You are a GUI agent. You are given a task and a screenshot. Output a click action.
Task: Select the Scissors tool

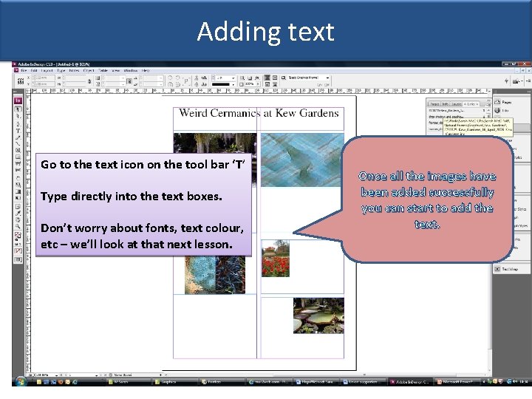point(18,170)
